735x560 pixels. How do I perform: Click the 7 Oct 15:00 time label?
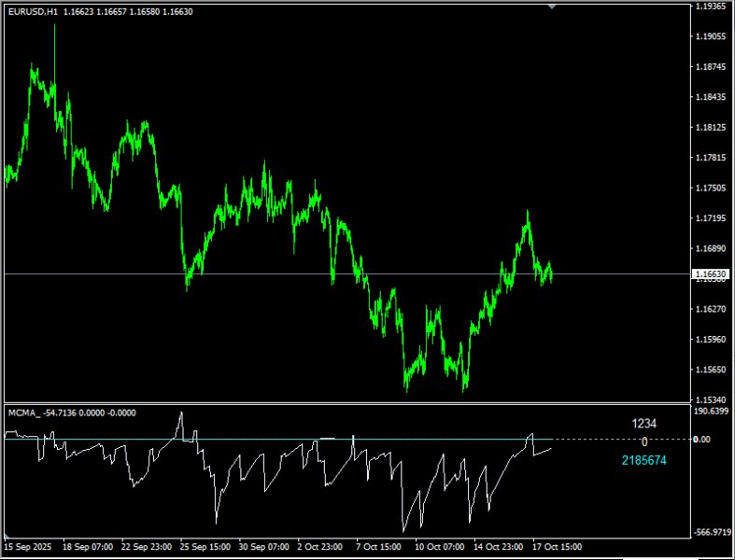(379, 547)
